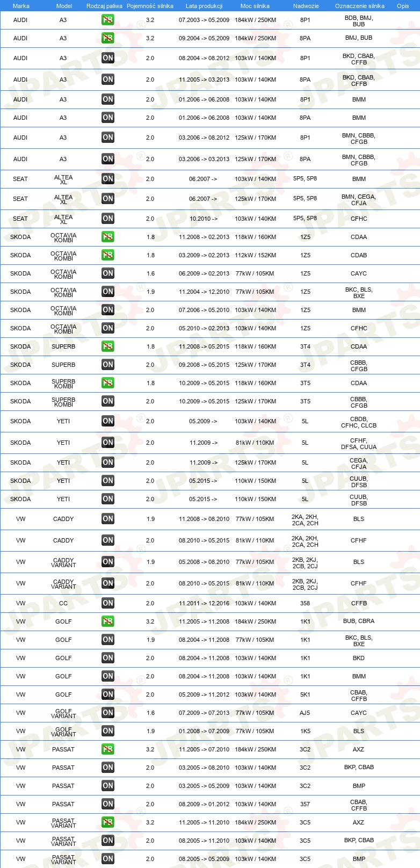Click the petrol icon in the Skoda Superb 3T4 CDAA row
Image resolution: width=420 pixels, height=868 pixels.
point(108,346)
